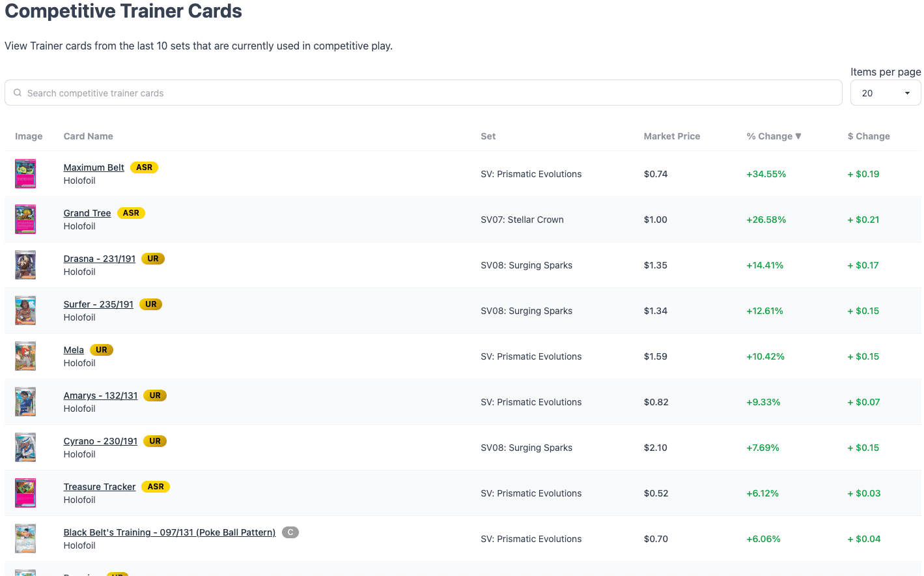Sort the table by Card Name
The height and width of the screenshot is (576, 924).
point(88,136)
